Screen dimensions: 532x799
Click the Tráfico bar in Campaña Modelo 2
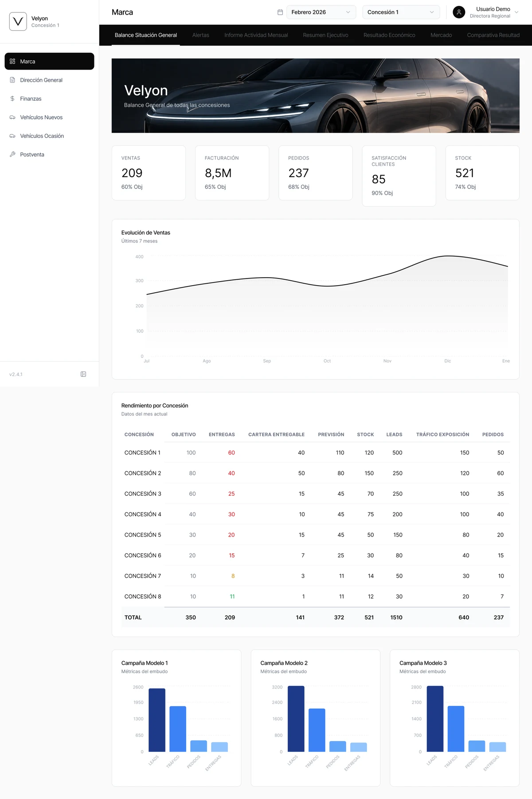click(317, 730)
